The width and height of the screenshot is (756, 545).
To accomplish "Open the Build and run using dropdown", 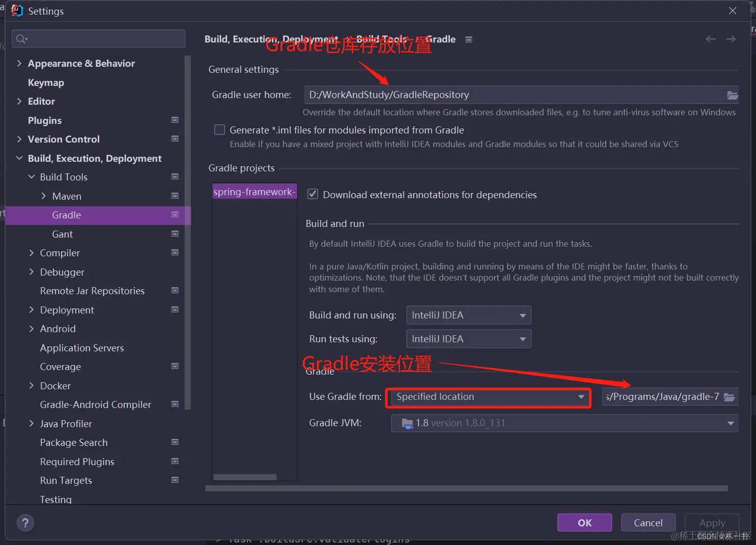I will 469,315.
